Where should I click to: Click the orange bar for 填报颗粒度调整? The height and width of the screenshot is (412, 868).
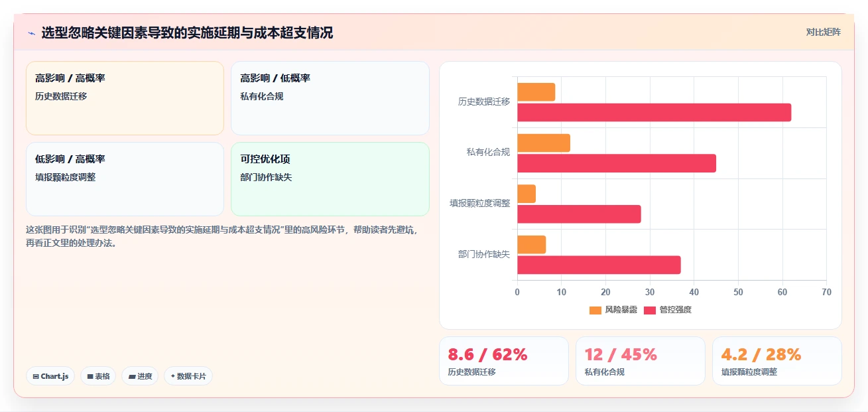(x=527, y=194)
